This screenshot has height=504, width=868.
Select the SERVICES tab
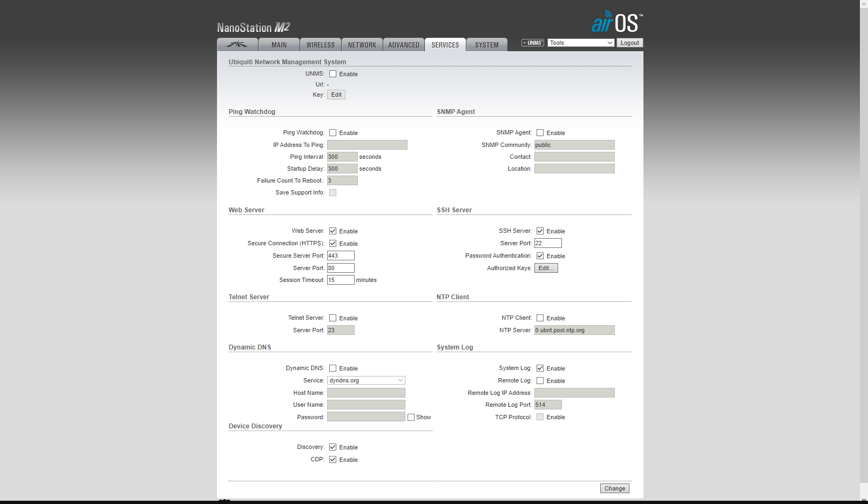tap(445, 45)
